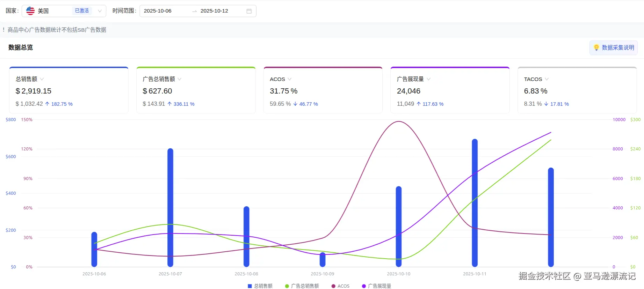644x289 pixels.
Task: Click the 2025-10-11 blue sales bar
Action: (x=475, y=203)
